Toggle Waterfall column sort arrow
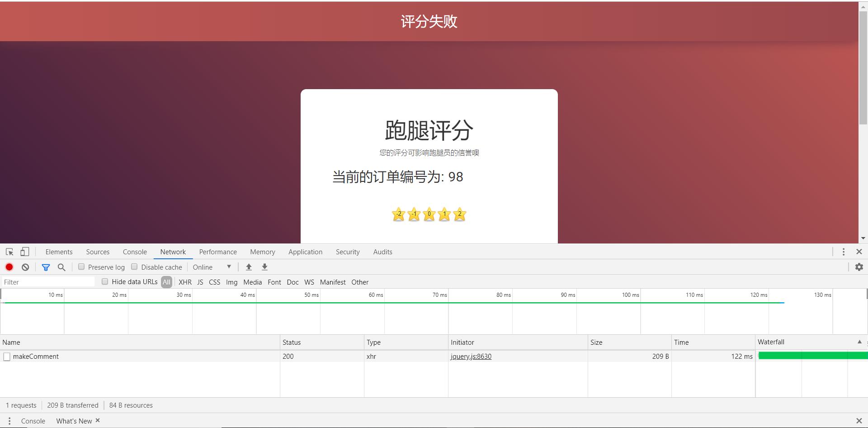 tap(859, 342)
